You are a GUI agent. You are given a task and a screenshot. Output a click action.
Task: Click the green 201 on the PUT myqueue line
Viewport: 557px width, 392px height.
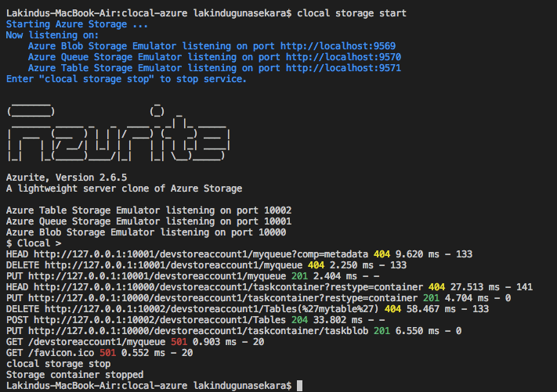[x=300, y=277]
